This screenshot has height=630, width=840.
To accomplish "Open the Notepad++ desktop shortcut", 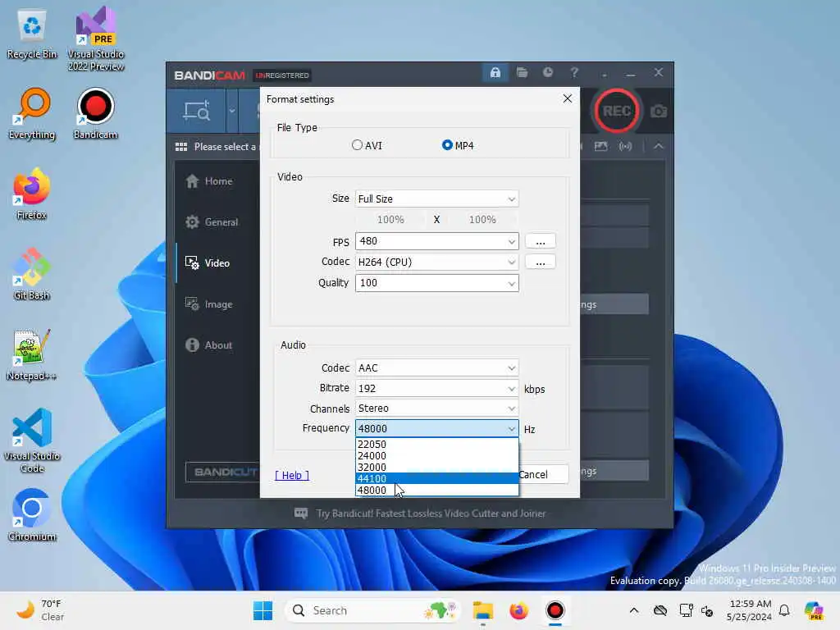I will click(32, 354).
